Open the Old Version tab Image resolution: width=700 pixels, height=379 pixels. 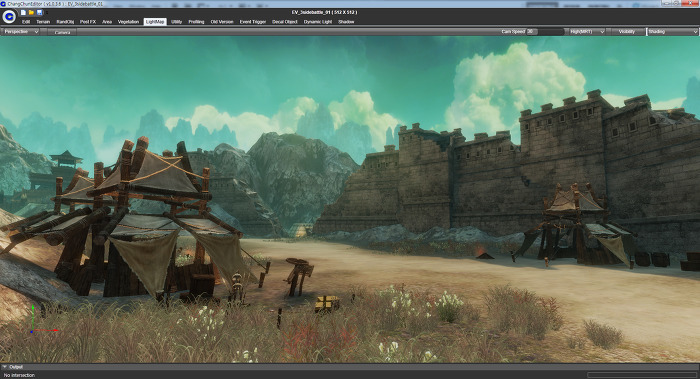pyautogui.click(x=222, y=22)
